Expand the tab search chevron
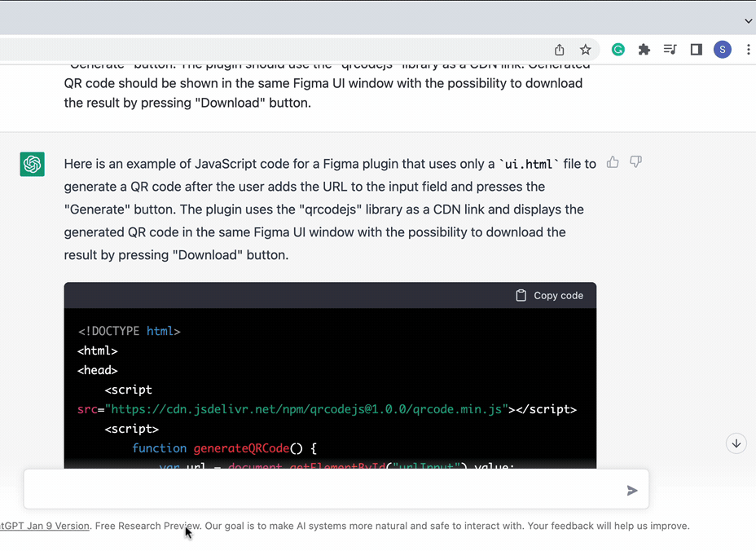756x551 pixels. [x=748, y=20]
